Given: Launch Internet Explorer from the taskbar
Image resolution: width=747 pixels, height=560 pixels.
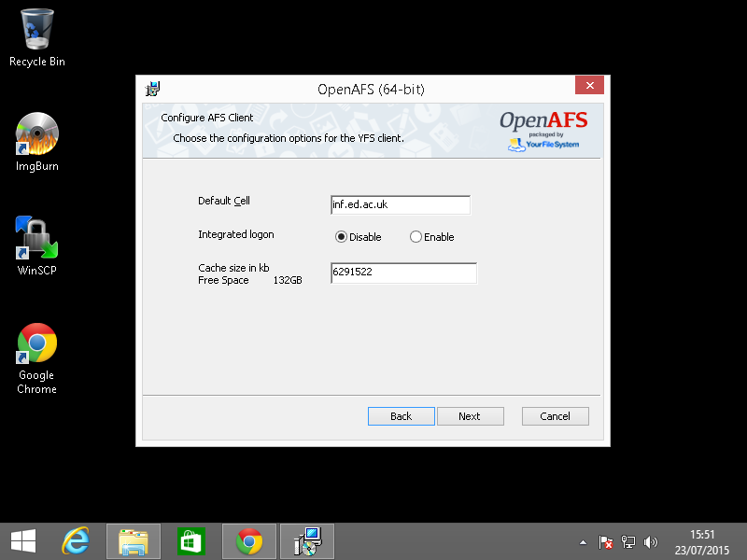Looking at the screenshot, I should pyautogui.click(x=76, y=542).
